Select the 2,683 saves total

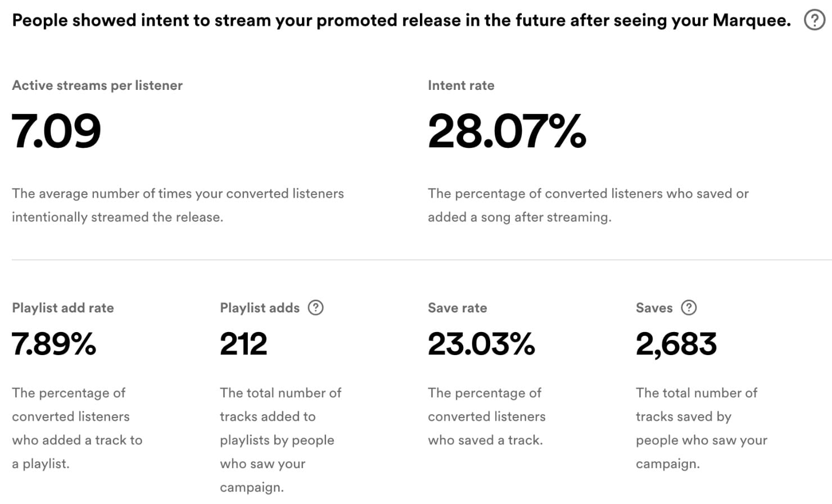coord(676,344)
